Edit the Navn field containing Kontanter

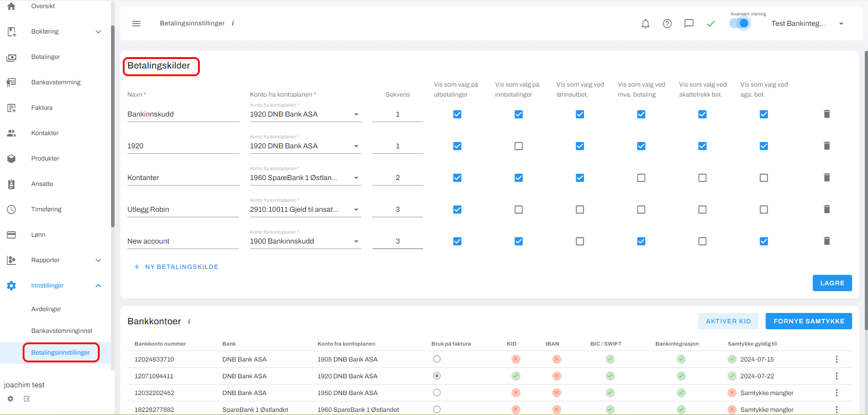click(183, 178)
